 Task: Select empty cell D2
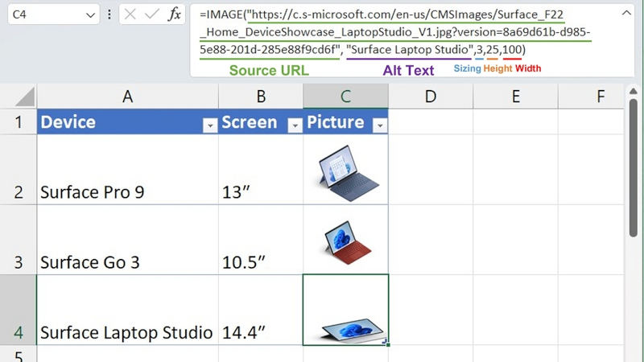(431, 170)
